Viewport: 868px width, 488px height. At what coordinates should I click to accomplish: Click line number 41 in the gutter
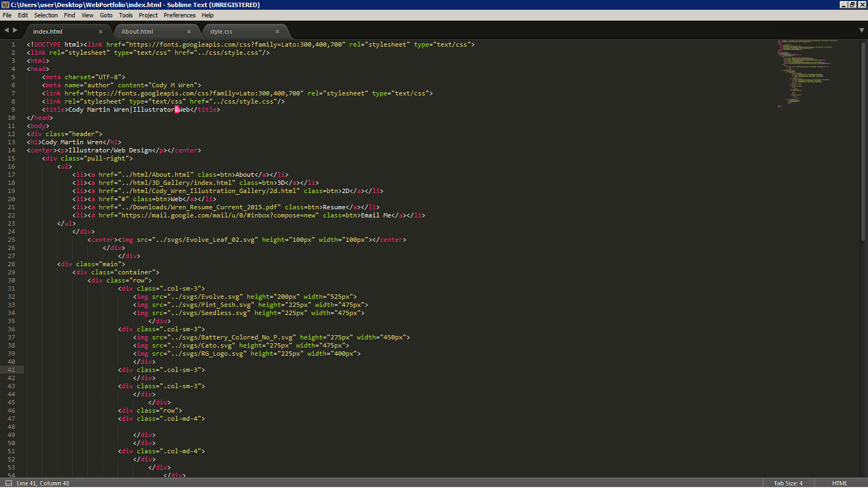11,370
